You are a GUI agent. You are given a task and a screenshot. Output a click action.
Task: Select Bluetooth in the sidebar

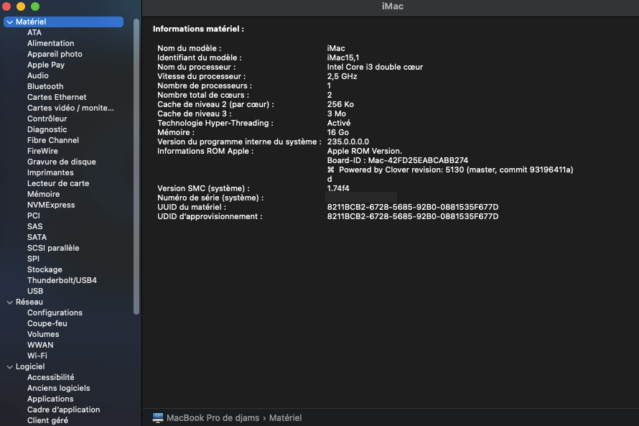point(45,86)
